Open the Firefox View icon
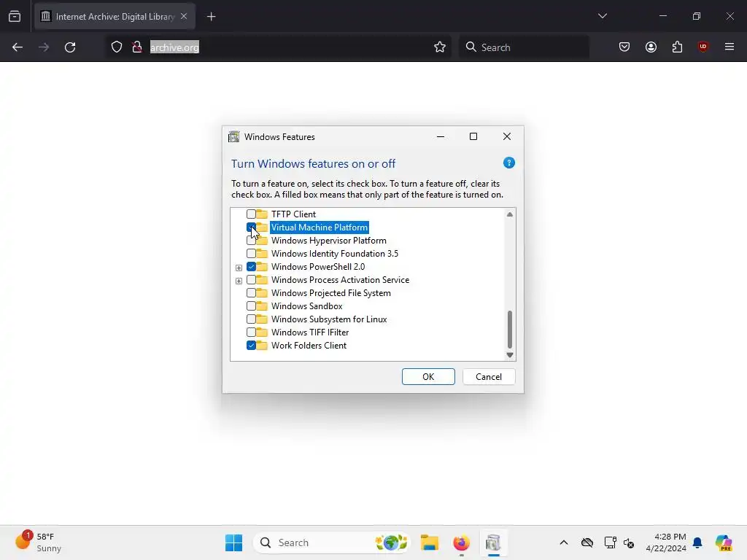747x560 pixels. click(x=15, y=17)
